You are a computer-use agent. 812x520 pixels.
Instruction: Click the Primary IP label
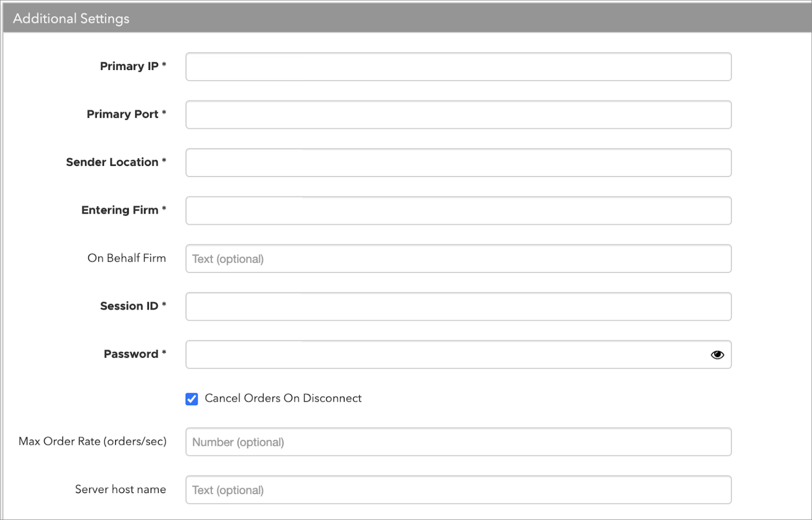[129, 66]
